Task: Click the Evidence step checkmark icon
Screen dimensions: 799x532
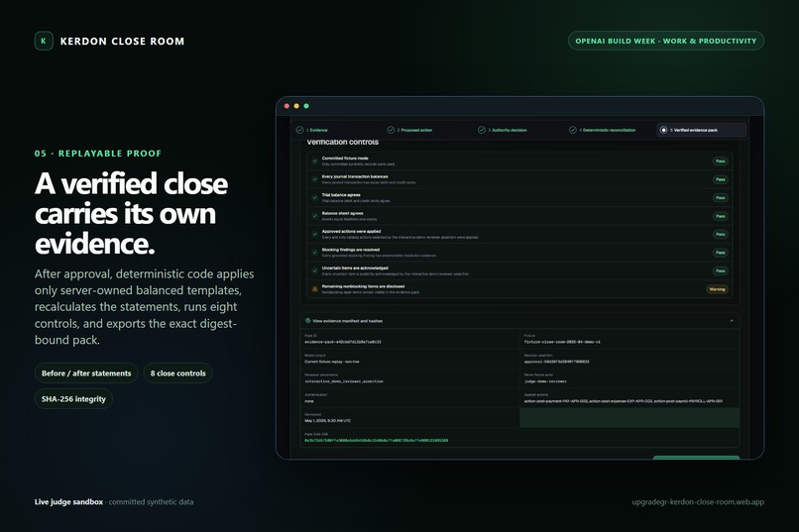Action: click(299, 130)
